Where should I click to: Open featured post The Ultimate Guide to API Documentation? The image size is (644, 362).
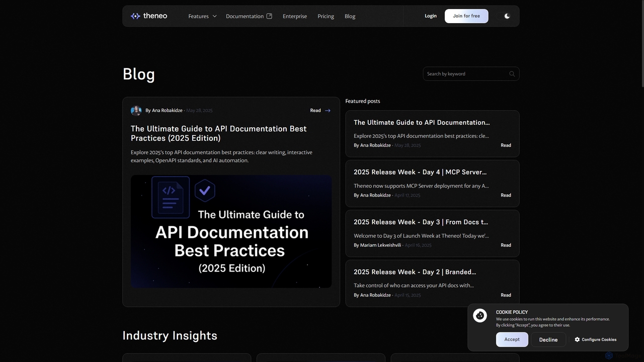coord(422,122)
